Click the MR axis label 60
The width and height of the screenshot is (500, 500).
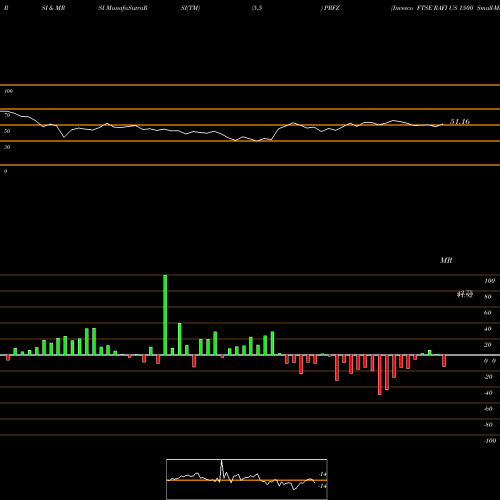coord(488,313)
